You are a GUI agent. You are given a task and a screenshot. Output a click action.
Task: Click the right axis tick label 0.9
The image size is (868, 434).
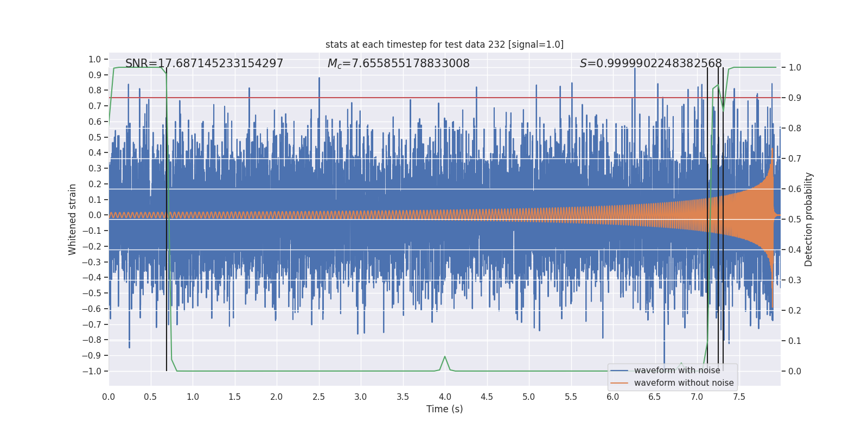pyautogui.click(x=795, y=98)
